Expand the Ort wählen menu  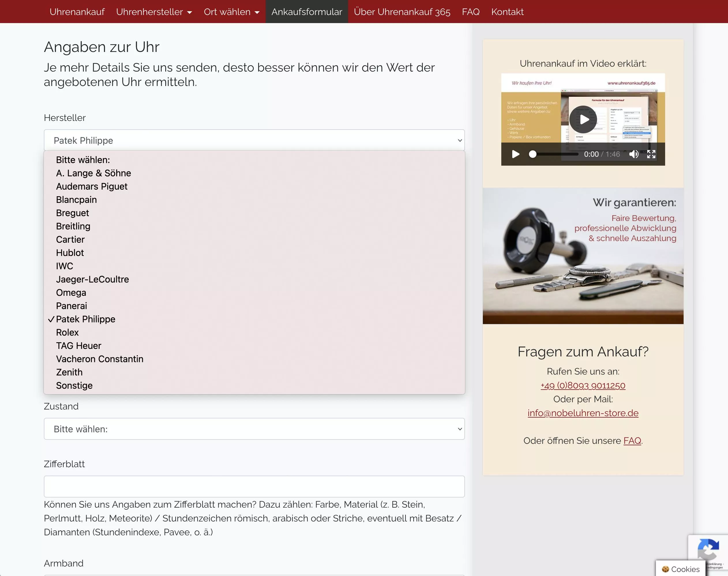tap(232, 12)
